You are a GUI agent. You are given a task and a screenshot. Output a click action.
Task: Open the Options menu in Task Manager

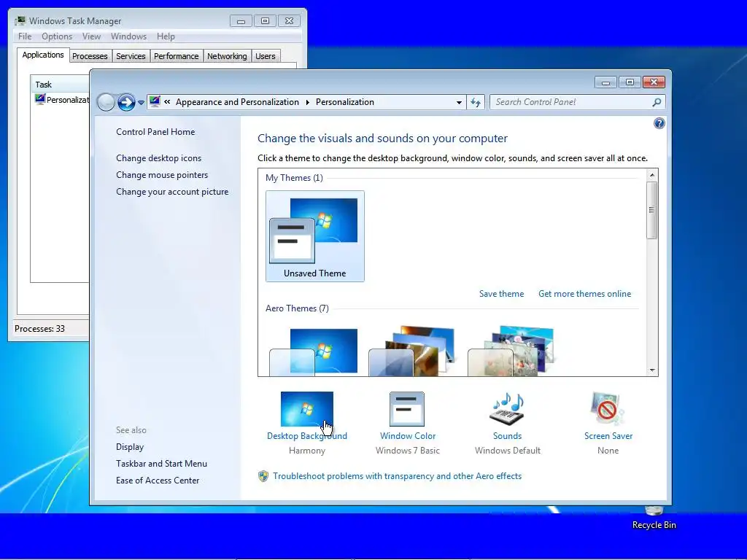(57, 36)
